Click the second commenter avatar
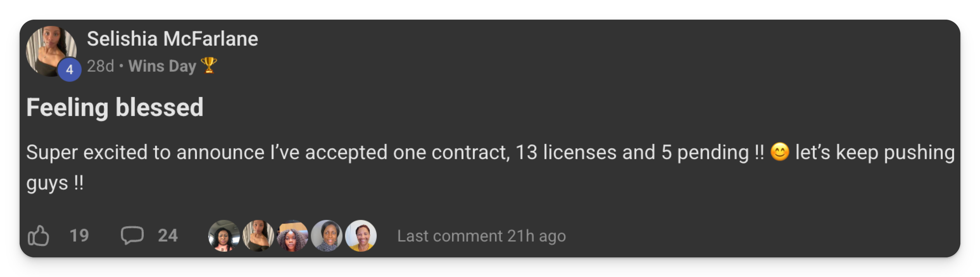 point(258,236)
